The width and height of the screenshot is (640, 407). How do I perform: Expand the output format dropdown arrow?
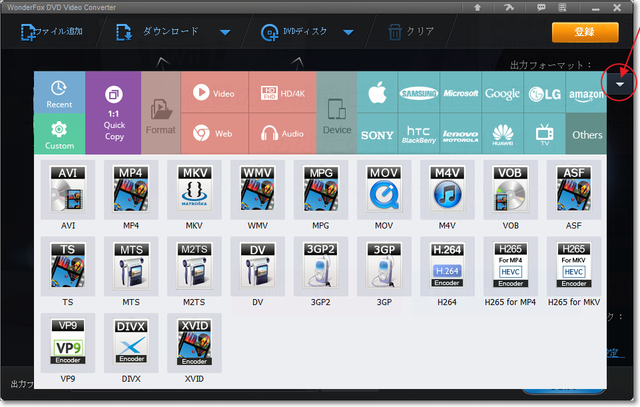click(620, 87)
